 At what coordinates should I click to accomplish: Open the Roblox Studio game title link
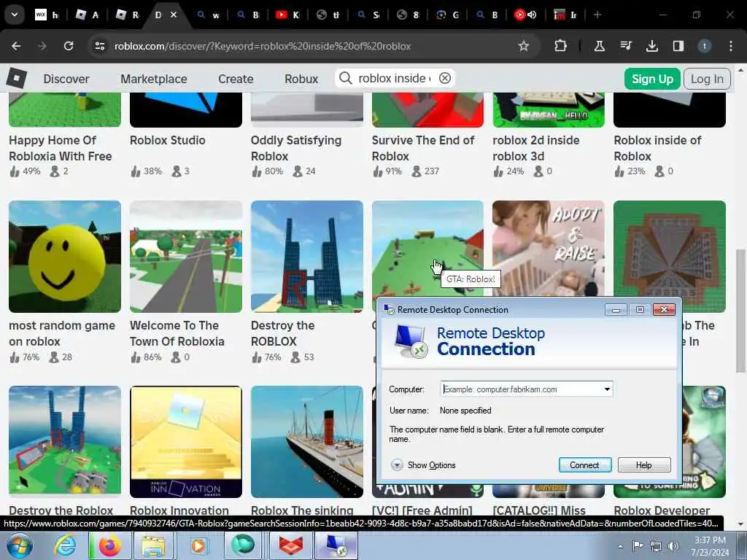tap(168, 140)
